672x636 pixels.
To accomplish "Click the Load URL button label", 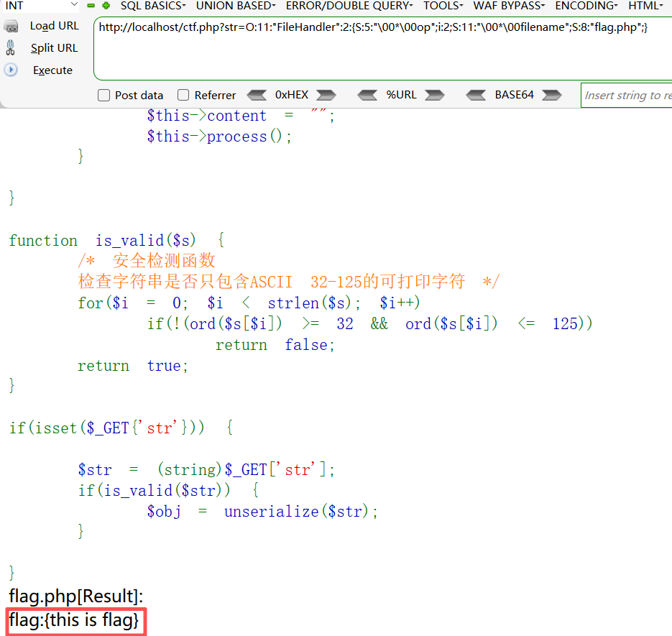I will point(55,26).
